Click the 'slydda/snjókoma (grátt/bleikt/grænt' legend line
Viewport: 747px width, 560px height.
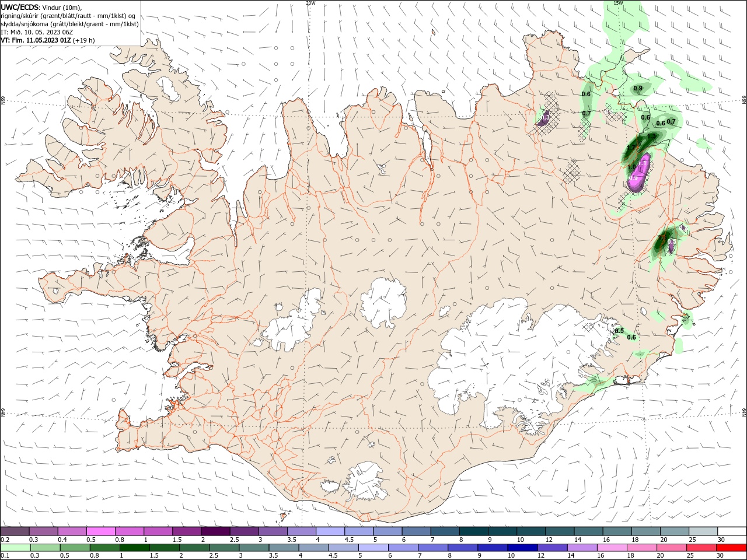coord(69,24)
